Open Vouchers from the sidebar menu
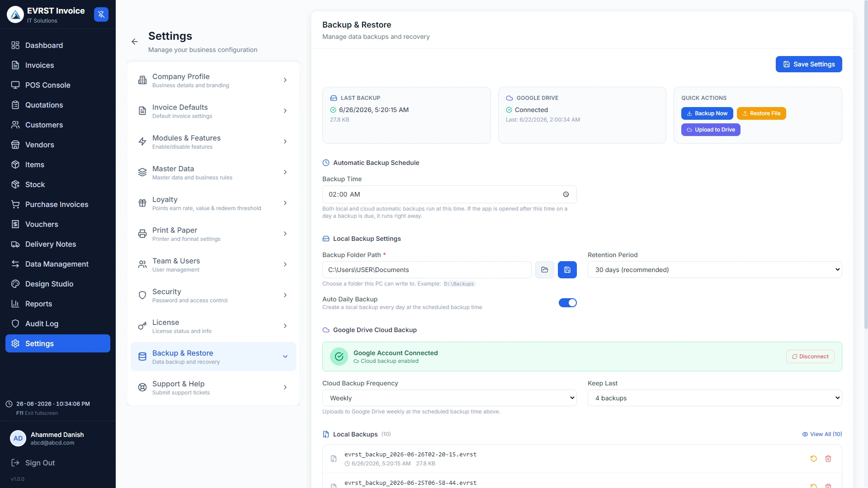This screenshot has width=868, height=488. click(58, 224)
